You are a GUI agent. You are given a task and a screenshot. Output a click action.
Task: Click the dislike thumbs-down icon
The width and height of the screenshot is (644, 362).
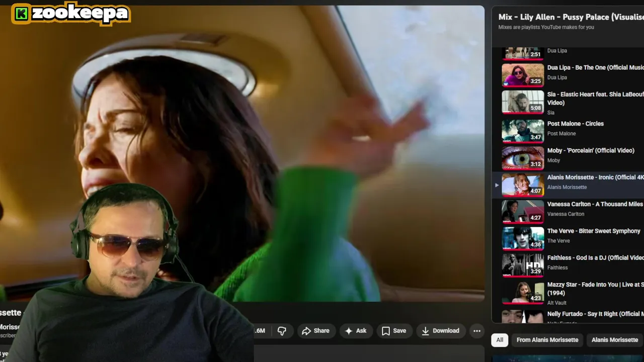pyautogui.click(x=282, y=331)
